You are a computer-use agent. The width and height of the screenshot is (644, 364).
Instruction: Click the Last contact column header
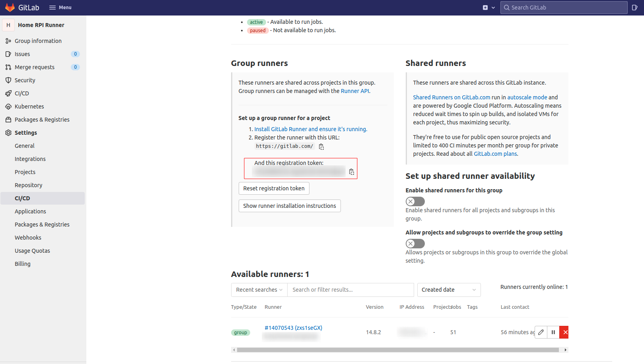[515, 307]
